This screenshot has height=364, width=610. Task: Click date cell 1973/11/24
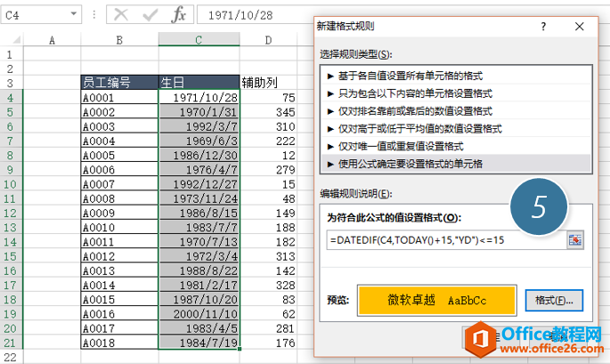(x=199, y=198)
